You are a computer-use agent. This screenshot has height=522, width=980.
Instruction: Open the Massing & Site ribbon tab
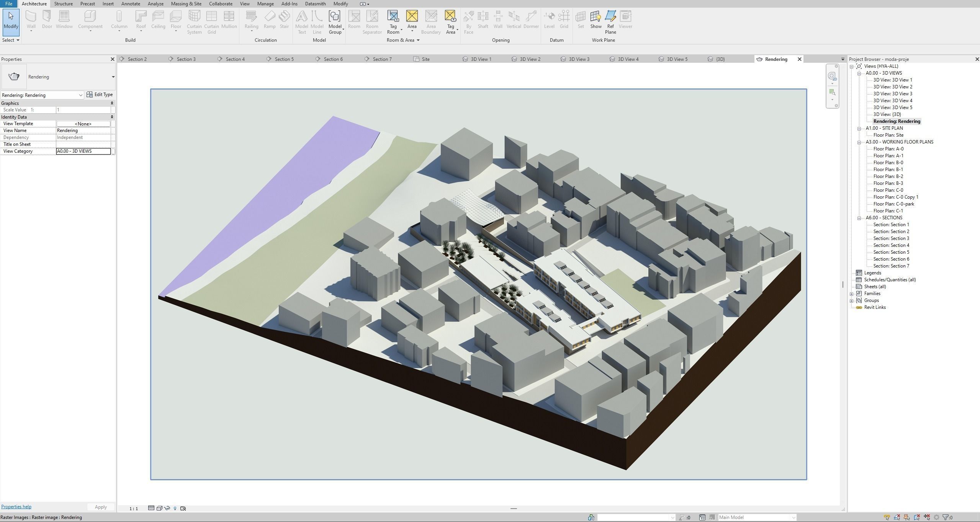(x=186, y=4)
